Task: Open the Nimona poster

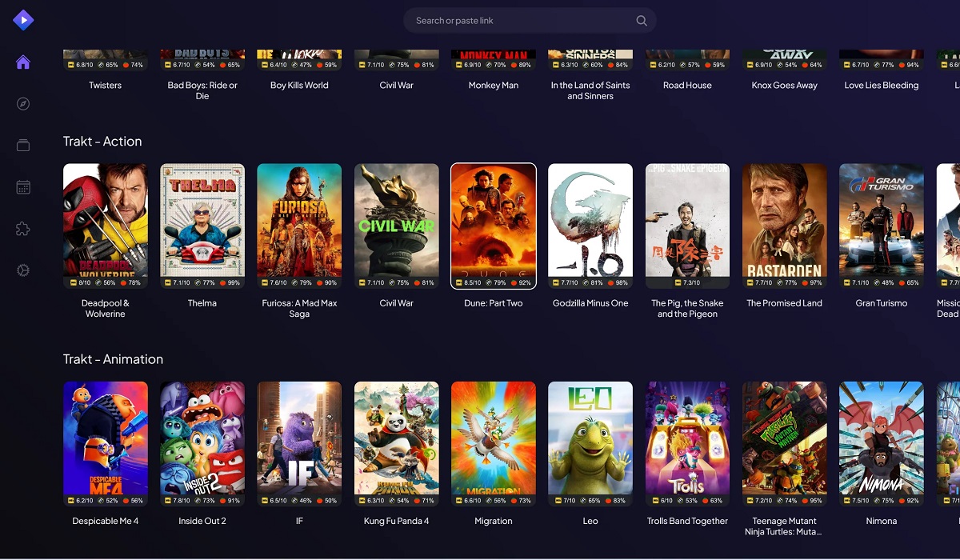Action: tap(881, 442)
